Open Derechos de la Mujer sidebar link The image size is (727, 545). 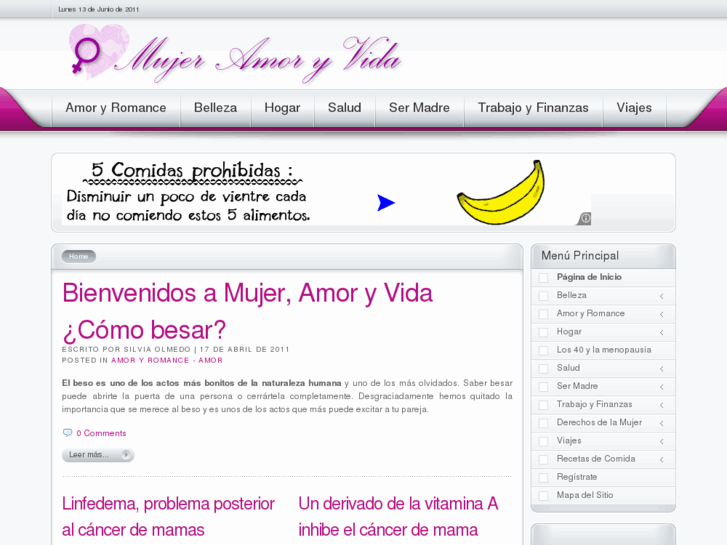coord(599,423)
